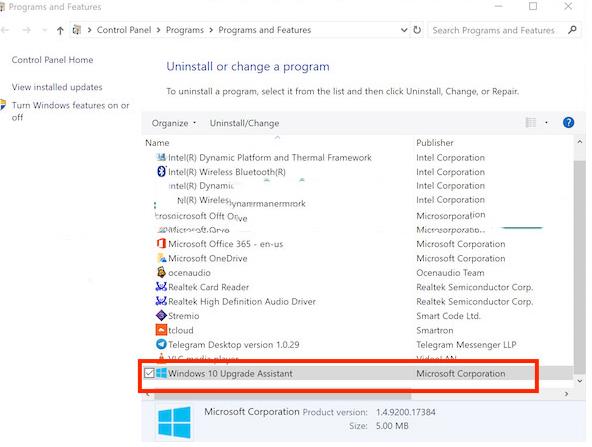Uncheck the Windows 10 Upgrade Assistant checkbox

coord(149,373)
